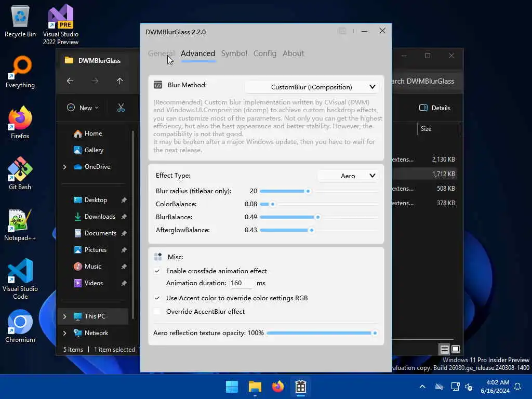This screenshot has width=532, height=399.
Task: Click the Cut scissors icon in File Explorer
Action: (121, 108)
